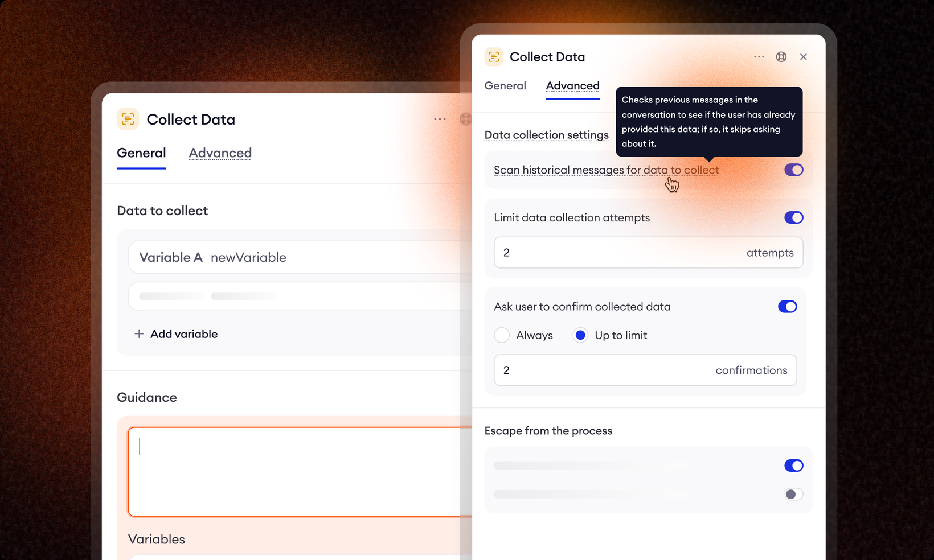Select the Up to limit radio option
Screen dimensions: 934x560
pyautogui.click(x=580, y=335)
